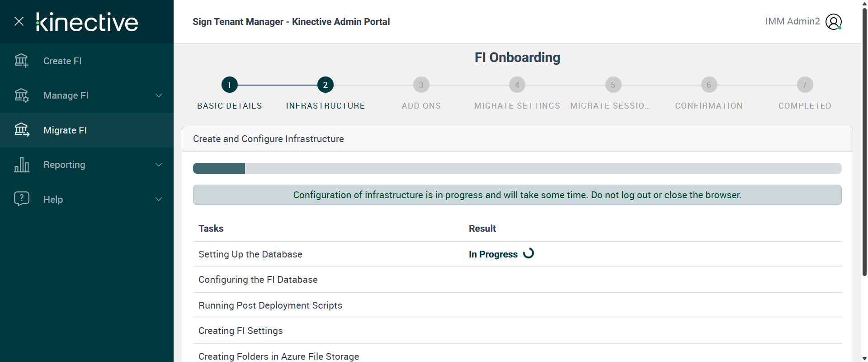Open the user profile avatar icon
This screenshot has width=868, height=362.
point(833,22)
